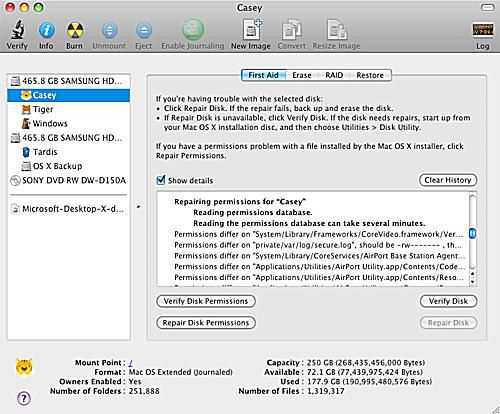The width and height of the screenshot is (500, 414).
Task: Click the Capacity value 250 GB
Action: [366, 363]
